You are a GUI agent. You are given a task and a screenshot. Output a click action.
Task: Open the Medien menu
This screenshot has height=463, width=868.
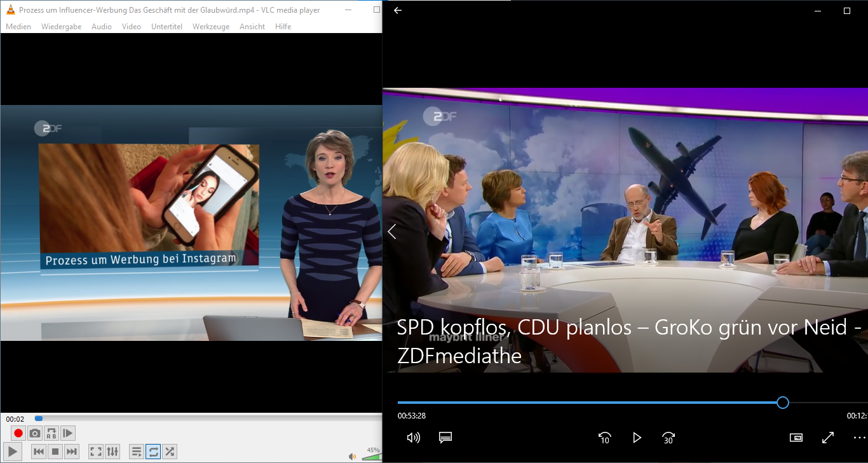point(18,27)
